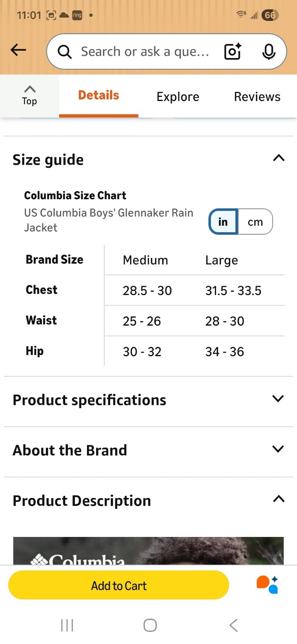Open the Rufus AI assistant icon

[267, 585]
